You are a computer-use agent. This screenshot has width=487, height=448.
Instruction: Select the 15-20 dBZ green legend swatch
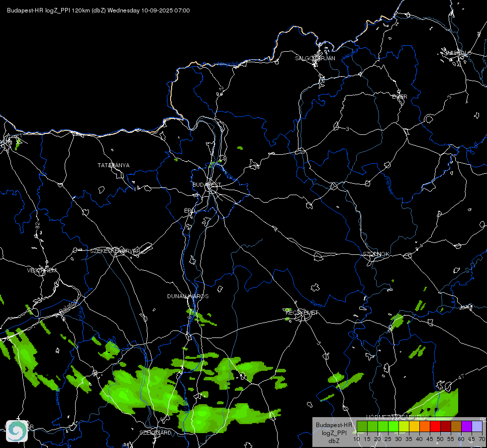373,427
